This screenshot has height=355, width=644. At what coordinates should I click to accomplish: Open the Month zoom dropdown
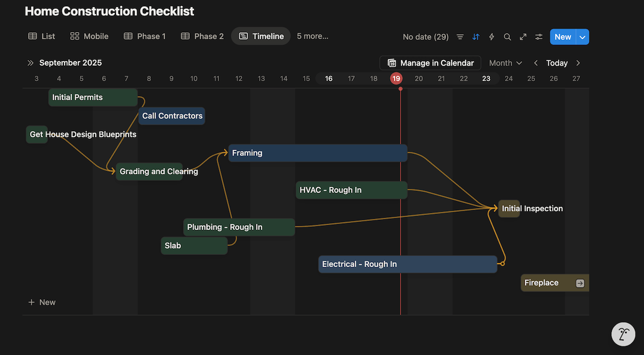tap(505, 63)
